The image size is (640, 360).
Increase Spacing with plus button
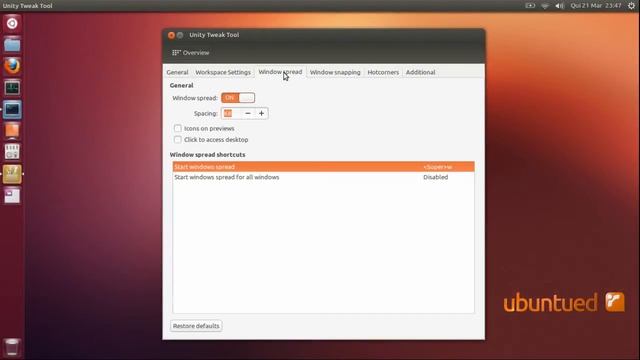262,113
